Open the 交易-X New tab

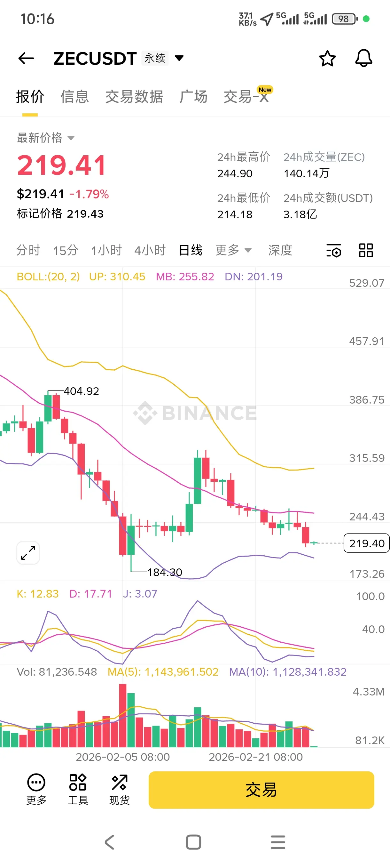[x=248, y=95]
